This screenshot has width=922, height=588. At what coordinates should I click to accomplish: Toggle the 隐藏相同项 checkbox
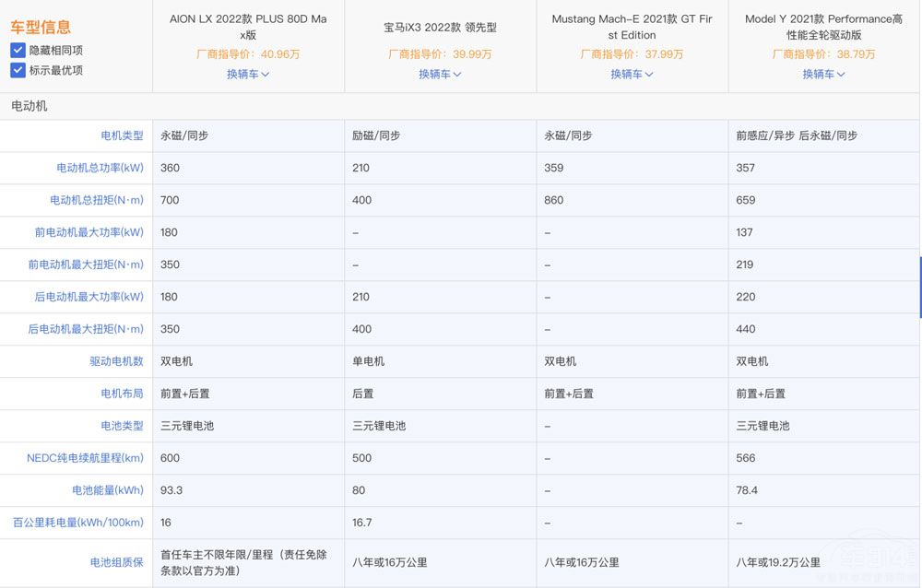click(18, 51)
